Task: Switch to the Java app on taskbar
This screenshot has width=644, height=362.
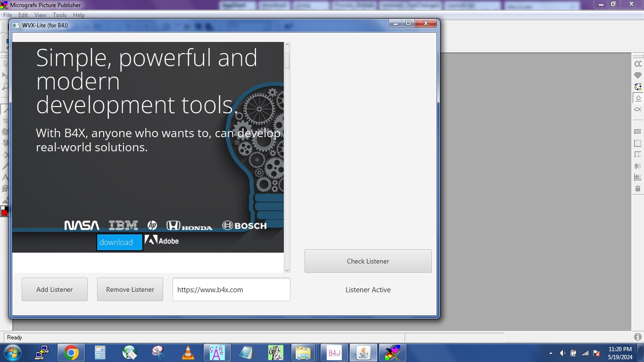Action: click(363, 353)
